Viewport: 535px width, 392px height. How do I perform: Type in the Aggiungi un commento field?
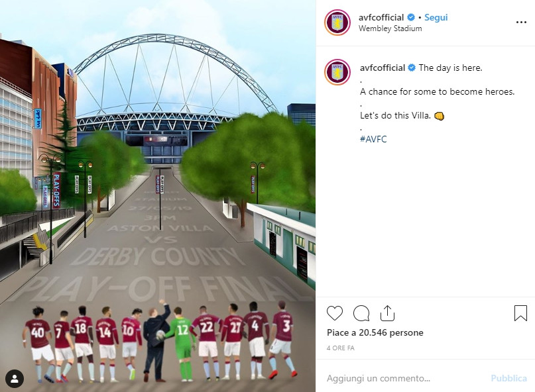click(x=404, y=378)
